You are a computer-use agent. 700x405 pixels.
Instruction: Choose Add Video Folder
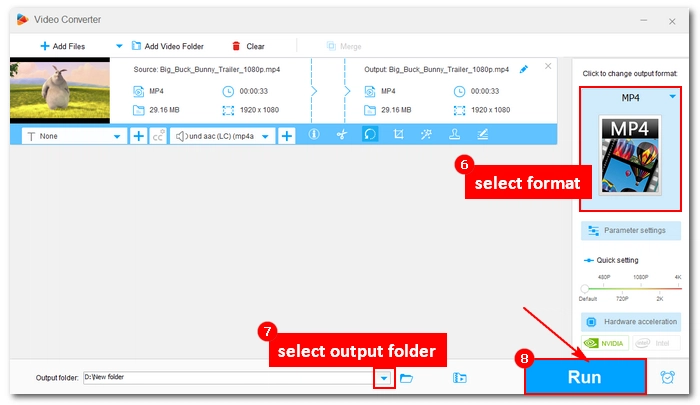(x=168, y=46)
